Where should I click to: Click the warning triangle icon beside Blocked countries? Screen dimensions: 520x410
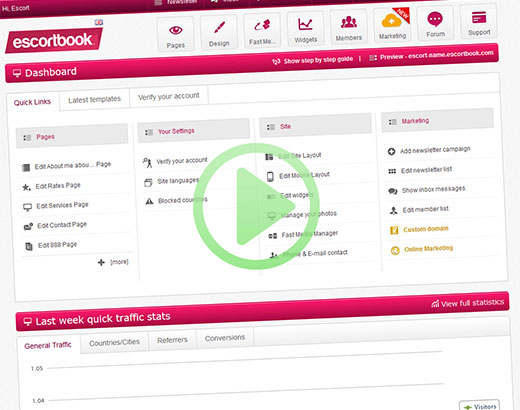149,201
